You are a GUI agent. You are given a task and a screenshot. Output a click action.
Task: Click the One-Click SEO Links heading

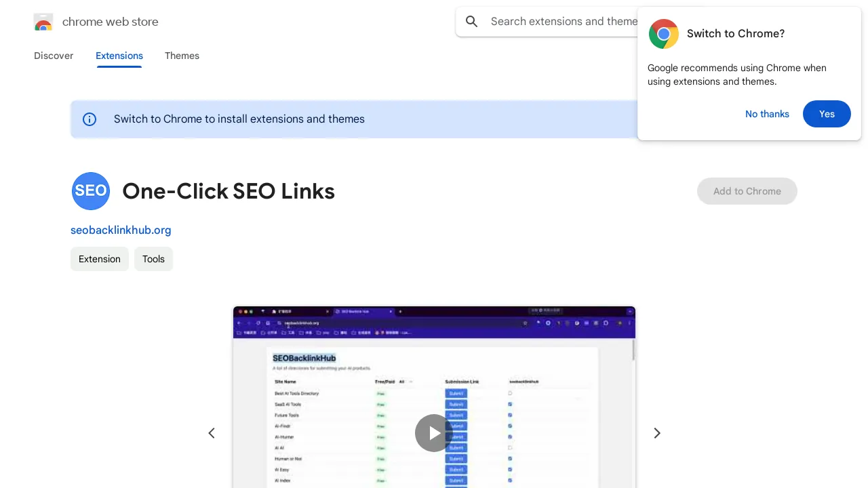[x=229, y=191]
